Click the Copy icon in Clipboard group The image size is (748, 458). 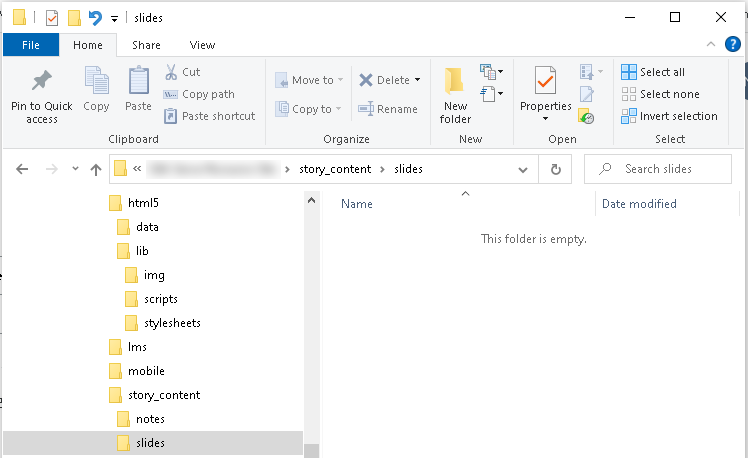pyautogui.click(x=97, y=82)
